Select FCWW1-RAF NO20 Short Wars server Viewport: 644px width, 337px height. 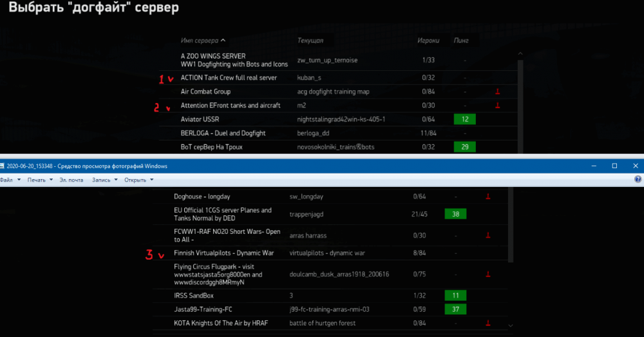(330, 235)
